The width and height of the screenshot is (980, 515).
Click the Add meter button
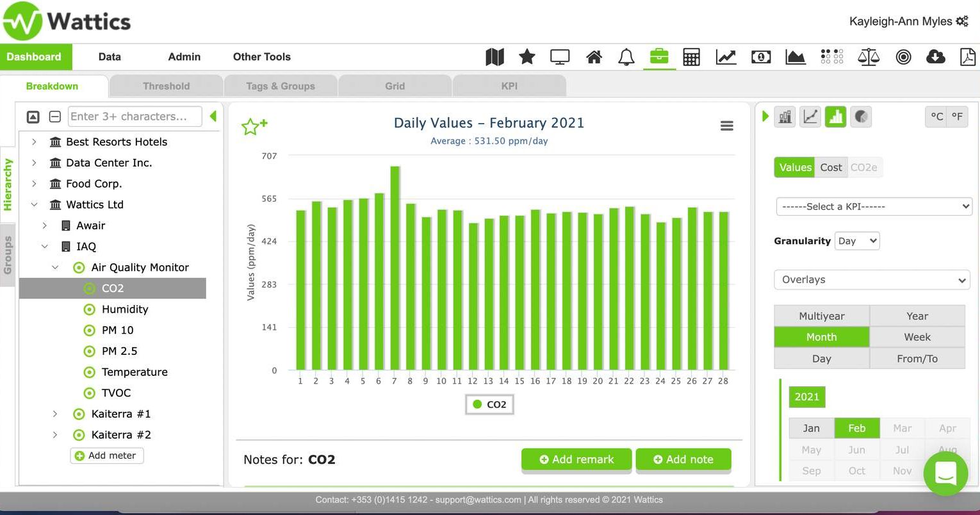106,455
